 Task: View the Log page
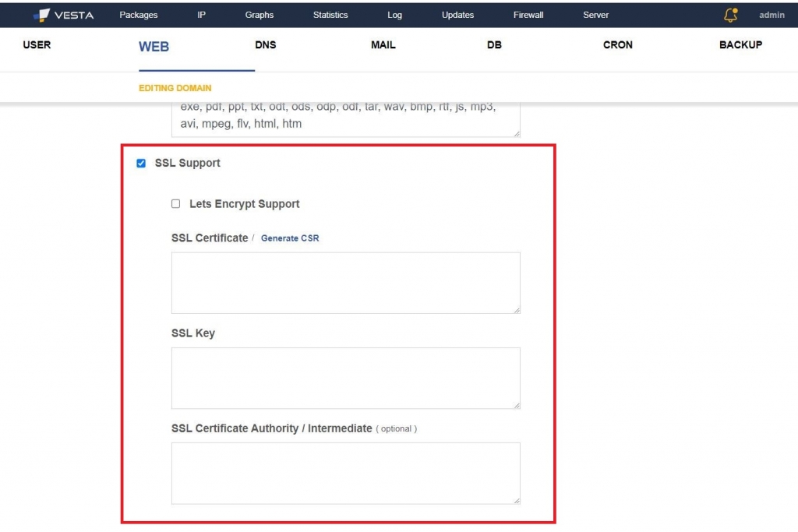pos(394,15)
